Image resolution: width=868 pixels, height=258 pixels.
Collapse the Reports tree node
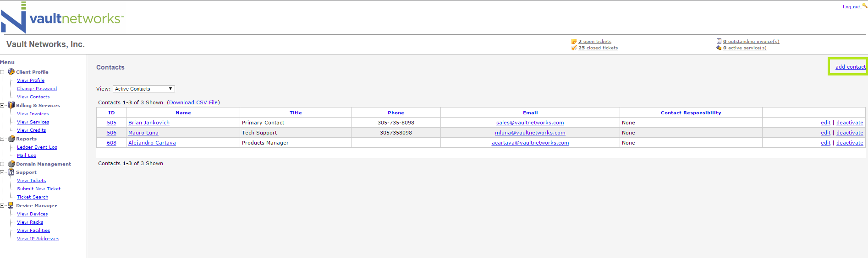(2, 139)
